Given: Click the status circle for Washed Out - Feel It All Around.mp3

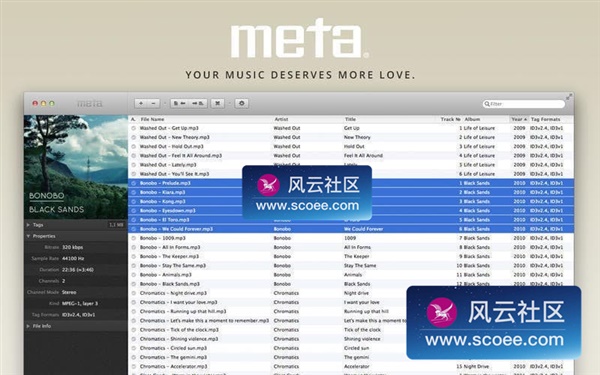Looking at the screenshot, I should pyautogui.click(x=134, y=156).
